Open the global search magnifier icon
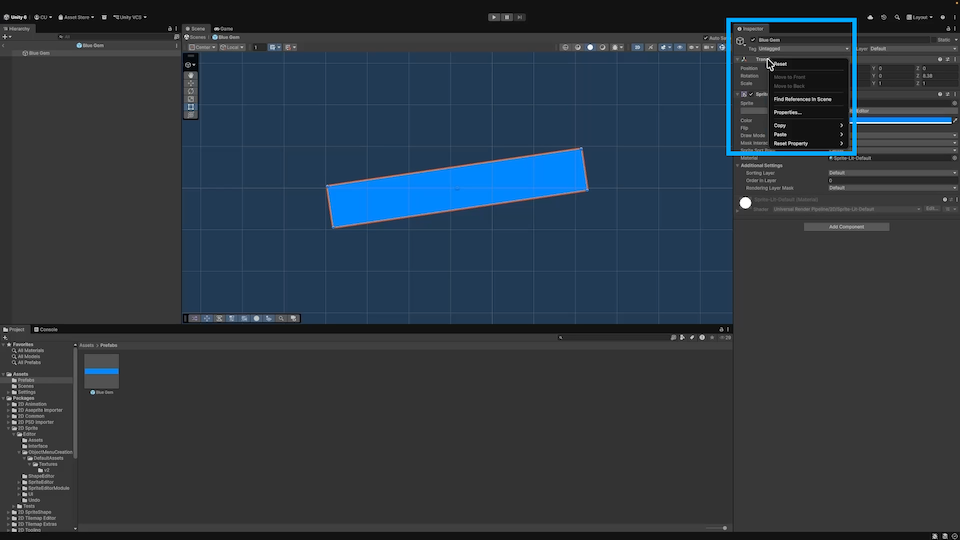The width and height of the screenshot is (960, 540). [x=897, y=17]
